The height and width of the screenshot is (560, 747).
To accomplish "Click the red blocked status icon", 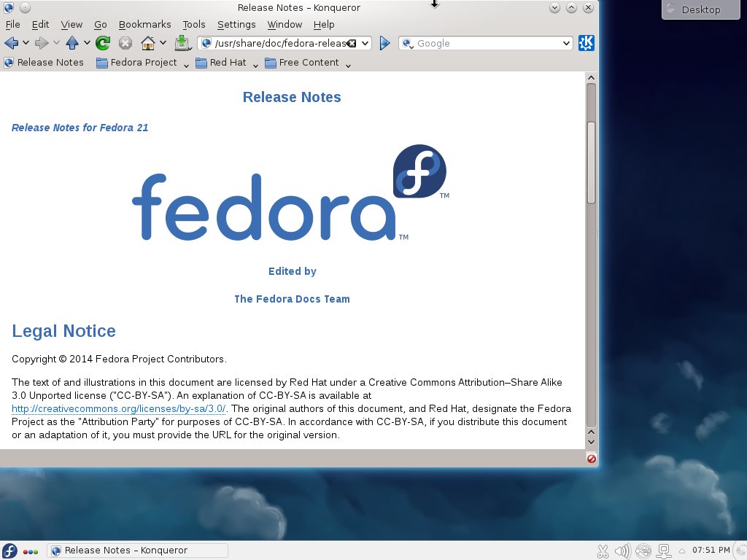I will [x=591, y=459].
